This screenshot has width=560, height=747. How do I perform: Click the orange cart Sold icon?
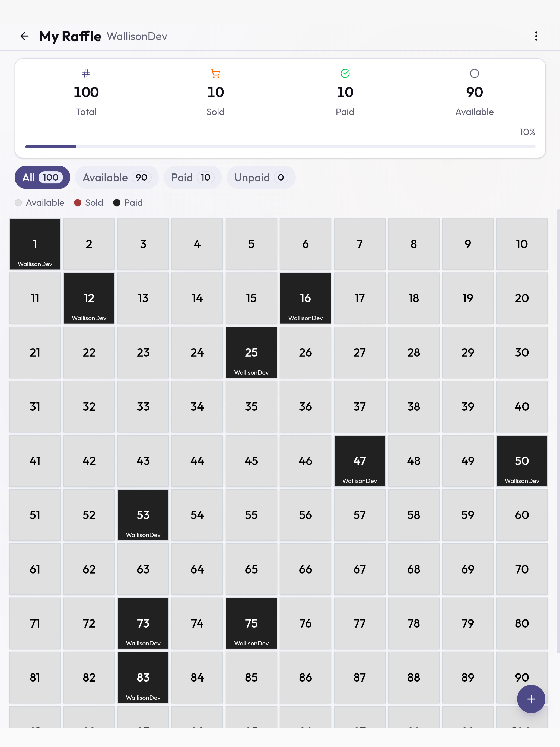click(x=215, y=73)
